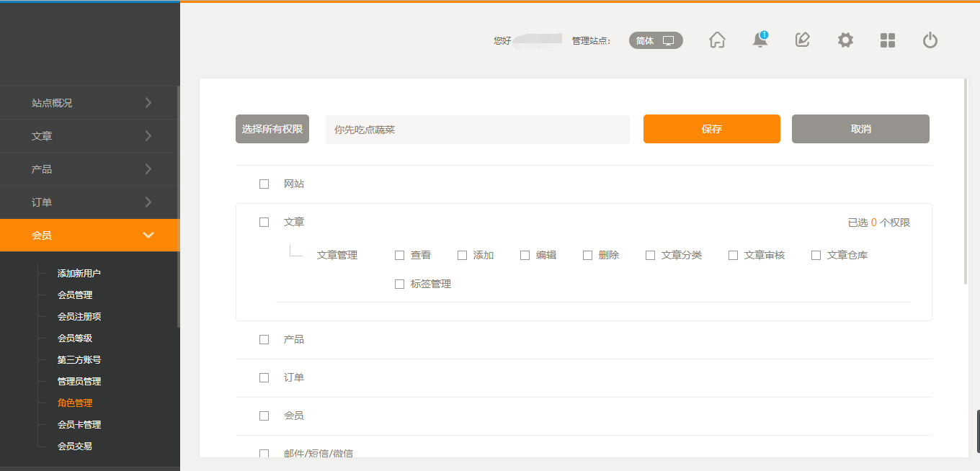Image resolution: width=980 pixels, height=471 pixels.
Task: Expand the 站点概况 sidebar menu
Action: (x=89, y=103)
